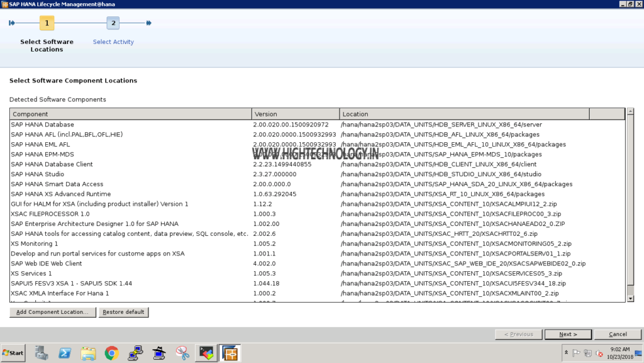Select the SAP HANA Database row
The image size is (644, 363).
[x=318, y=125]
